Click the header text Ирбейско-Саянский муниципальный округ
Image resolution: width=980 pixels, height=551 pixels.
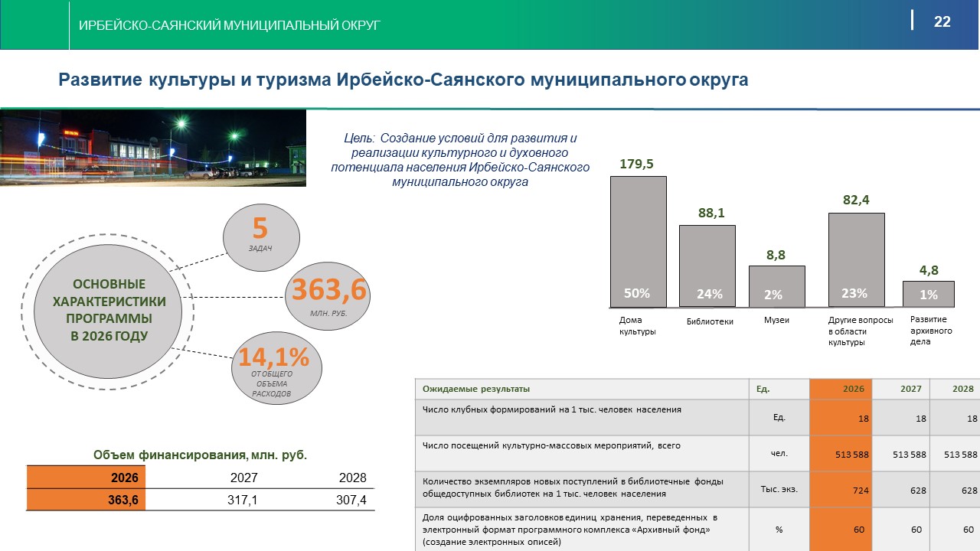point(230,26)
